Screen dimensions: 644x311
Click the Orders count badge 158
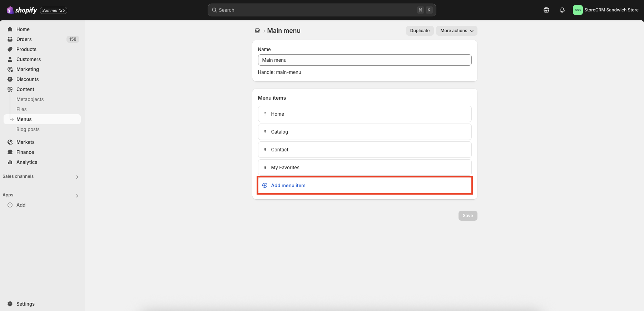coord(73,39)
